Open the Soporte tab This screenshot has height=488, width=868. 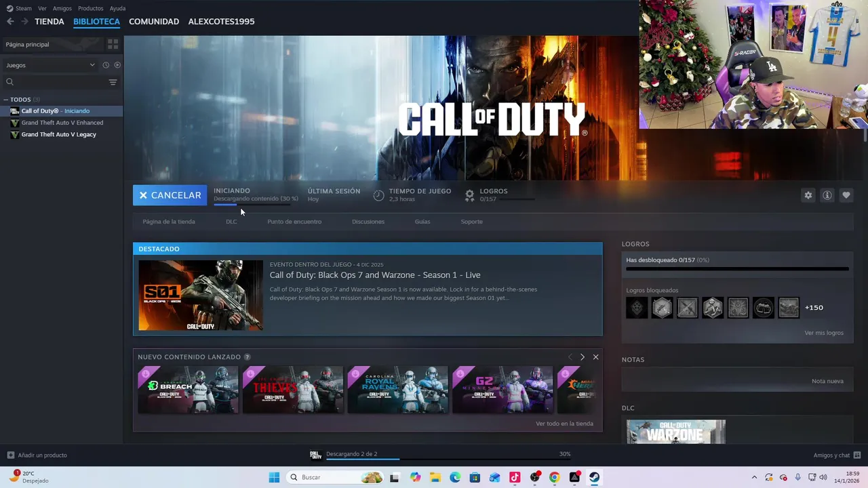(472, 222)
